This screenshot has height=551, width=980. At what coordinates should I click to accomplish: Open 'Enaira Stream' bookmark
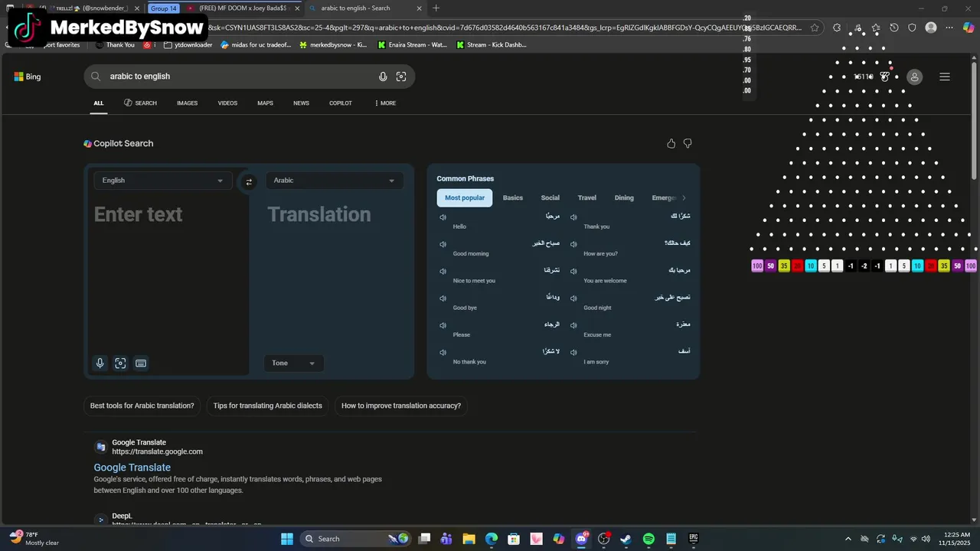tap(413, 45)
